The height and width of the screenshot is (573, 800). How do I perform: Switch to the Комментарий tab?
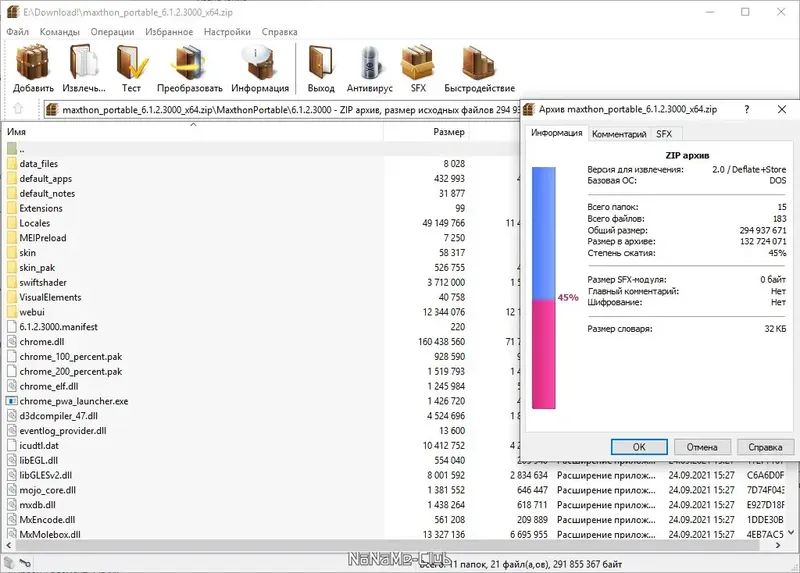619,134
